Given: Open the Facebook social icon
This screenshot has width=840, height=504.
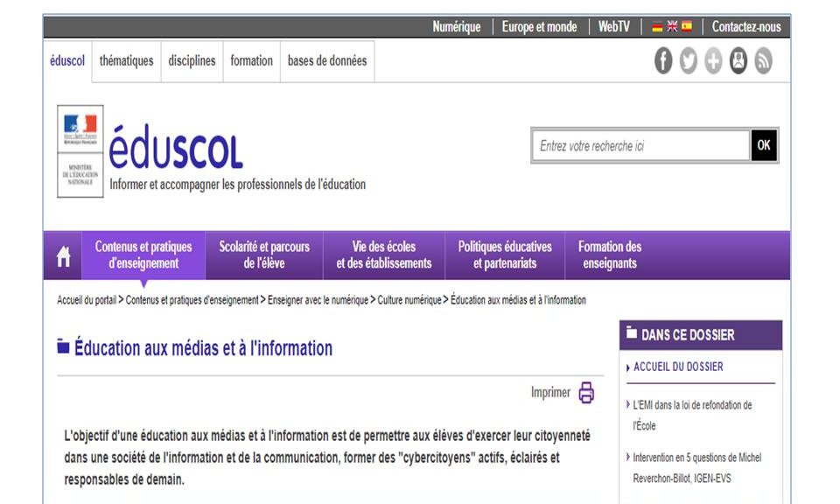Looking at the screenshot, I should (x=663, y=60).
